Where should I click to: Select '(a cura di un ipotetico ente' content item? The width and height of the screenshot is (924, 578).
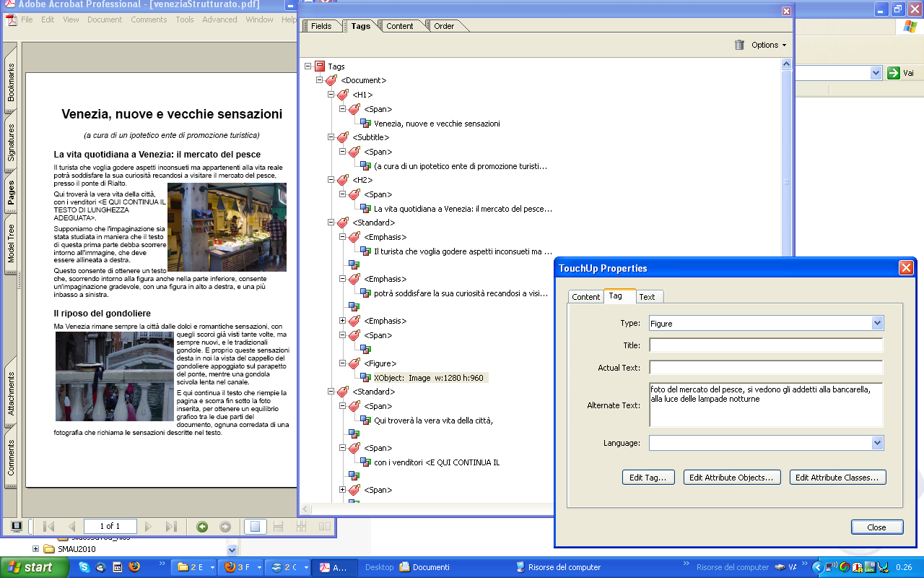[x=461, y=166]
